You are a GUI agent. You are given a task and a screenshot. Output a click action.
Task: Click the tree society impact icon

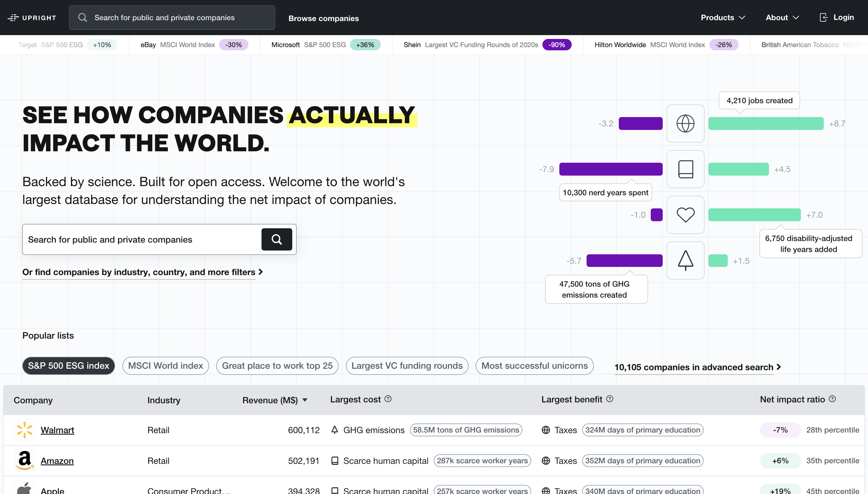point(685,260)
